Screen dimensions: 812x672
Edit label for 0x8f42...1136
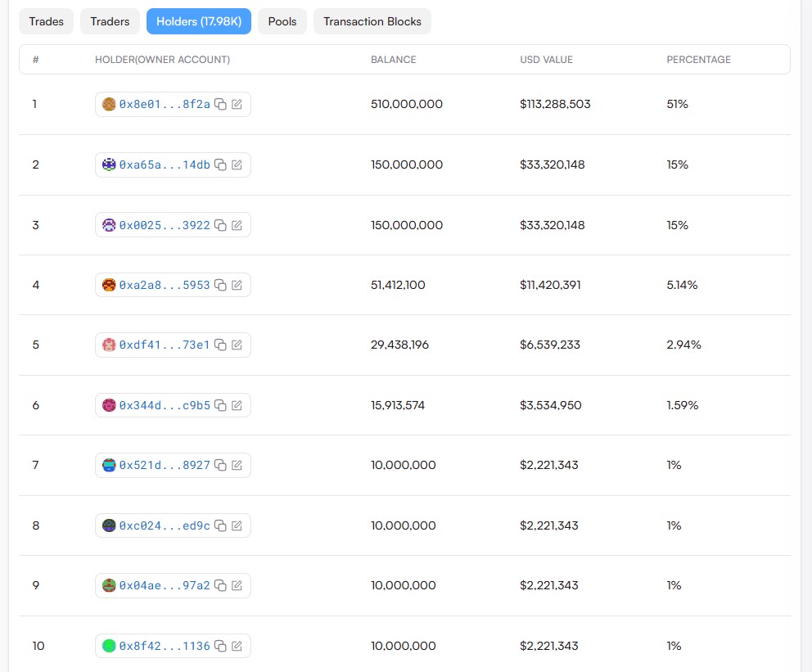[237, 646]
